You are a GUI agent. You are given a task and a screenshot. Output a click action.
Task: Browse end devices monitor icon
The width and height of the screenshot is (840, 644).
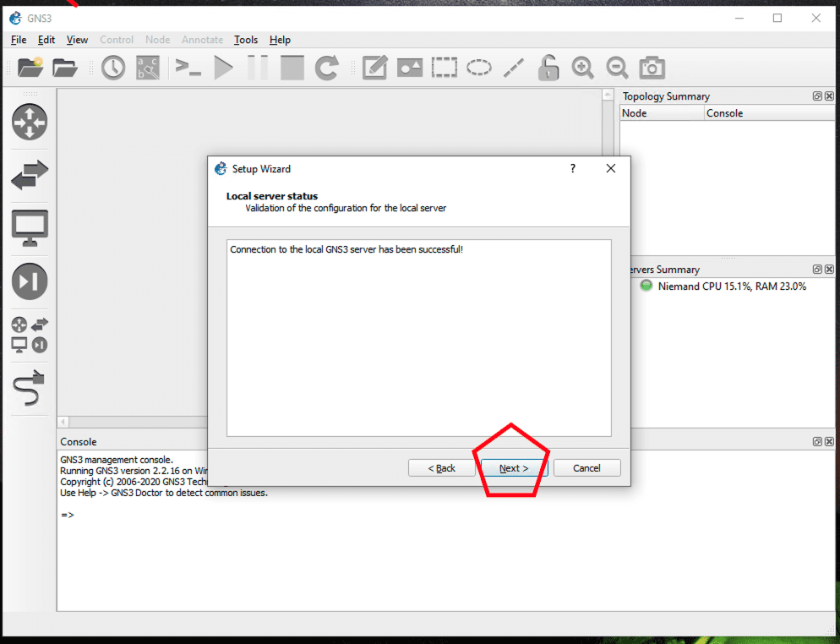[30, 228]
